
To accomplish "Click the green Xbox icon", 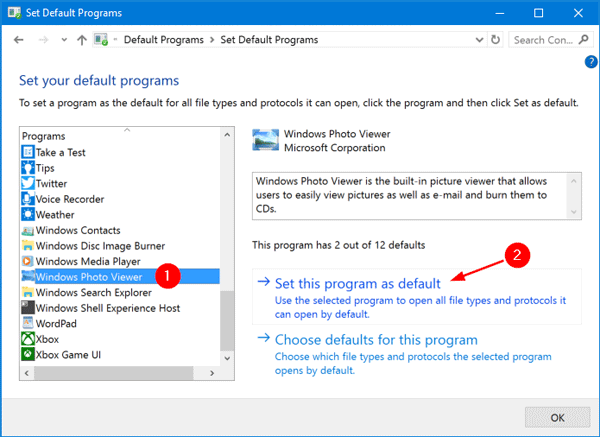I will pyautogui.click(x=28, y=339).
